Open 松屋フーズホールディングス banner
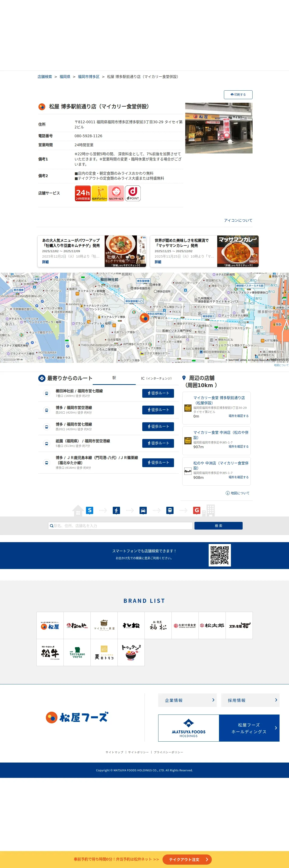Viewport: 289px width, 868px height. click(x=219, y=728)
